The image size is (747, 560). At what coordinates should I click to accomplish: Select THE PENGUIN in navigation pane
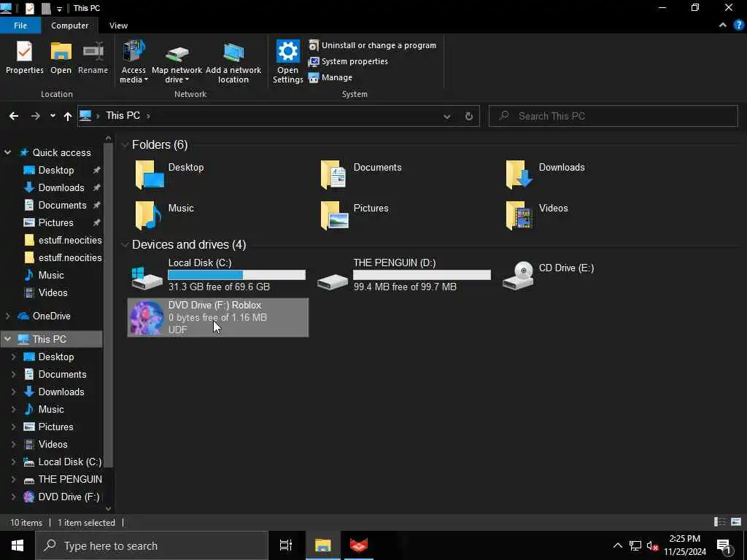point(70,480)
